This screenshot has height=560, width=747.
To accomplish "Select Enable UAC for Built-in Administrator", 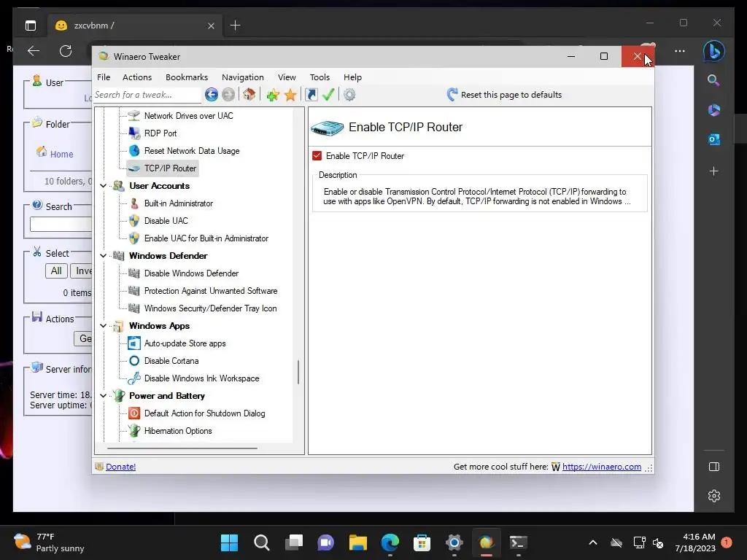I will pos(206,238).
